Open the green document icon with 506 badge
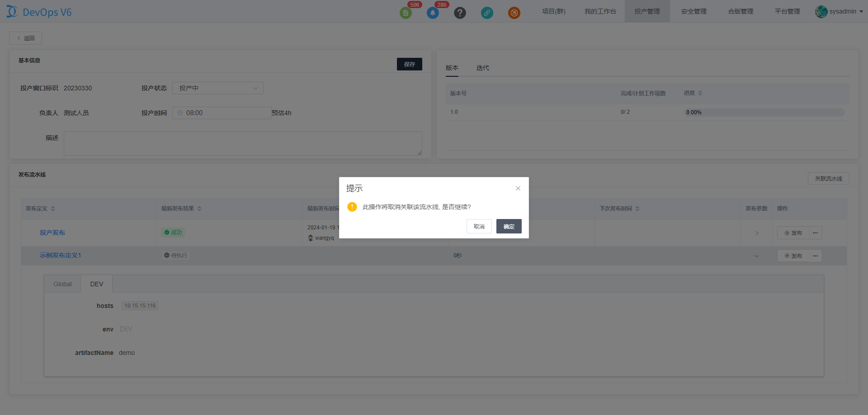Screen dimensions: 868x415 tap(406, 13)
